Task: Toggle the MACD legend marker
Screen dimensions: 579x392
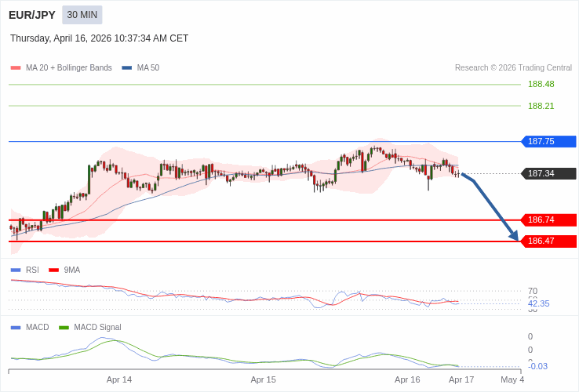Action: [16, 328]
